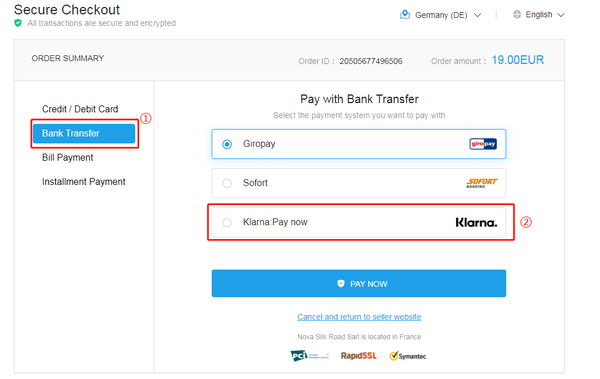The height and width of the screenshot is (379, 600).
Task: Select the Sofort radio button
Action: point(227,183)
